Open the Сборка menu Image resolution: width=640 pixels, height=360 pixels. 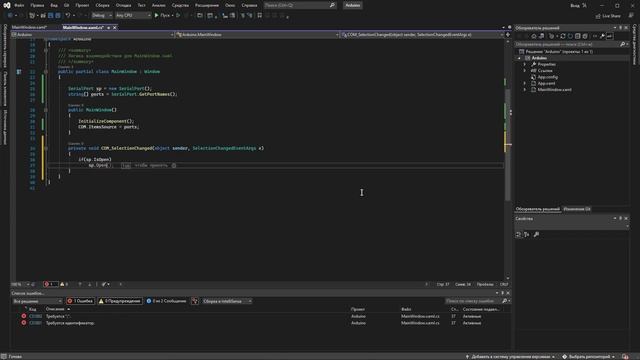click(x=102, y=5)
